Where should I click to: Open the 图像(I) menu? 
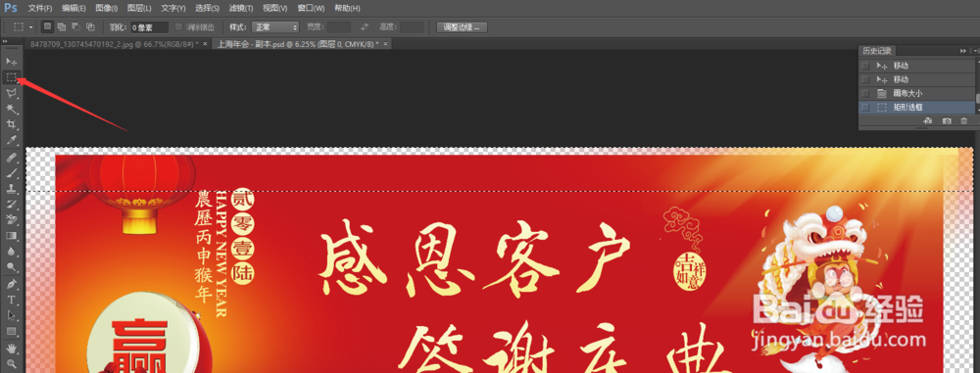click(106, 8)
